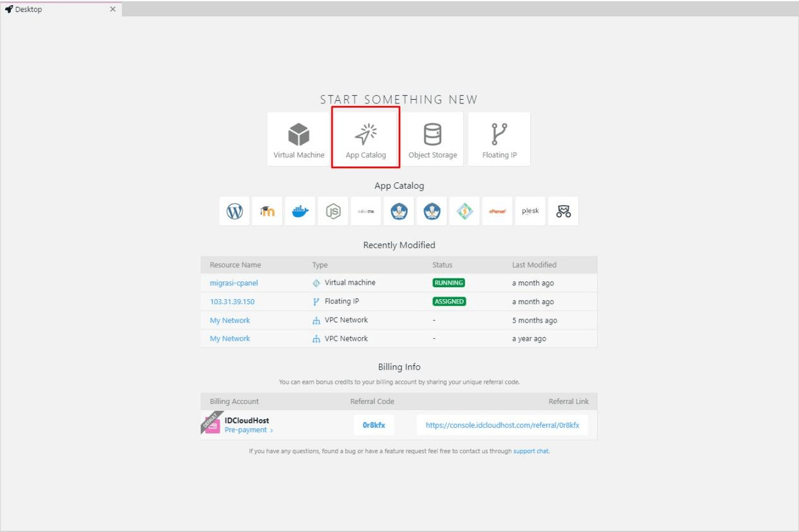
Task: Select the WordPress app icon
Action: [x=234, y=211]
